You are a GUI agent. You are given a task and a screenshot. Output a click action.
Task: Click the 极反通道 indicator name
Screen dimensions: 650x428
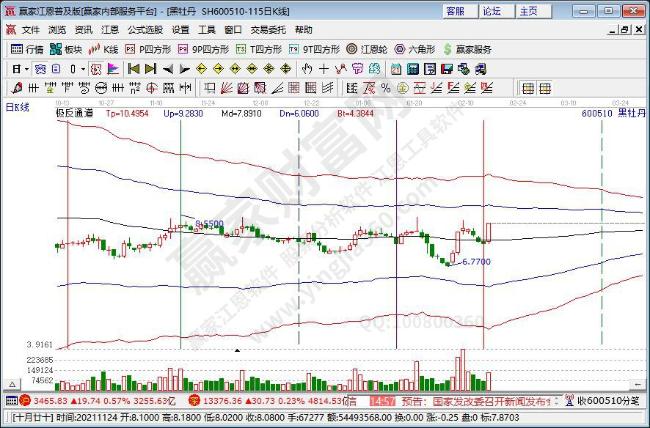pos(75,113)
